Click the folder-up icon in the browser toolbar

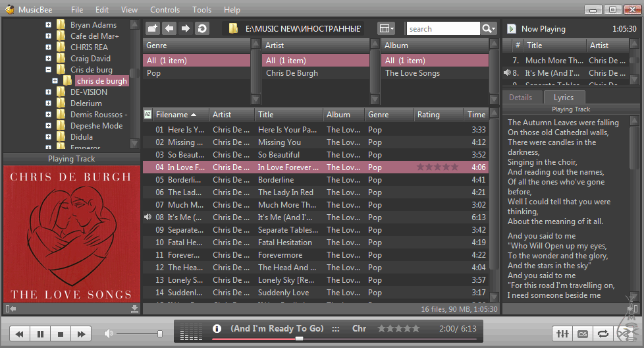pyautogui.click(x=153, y=28)
